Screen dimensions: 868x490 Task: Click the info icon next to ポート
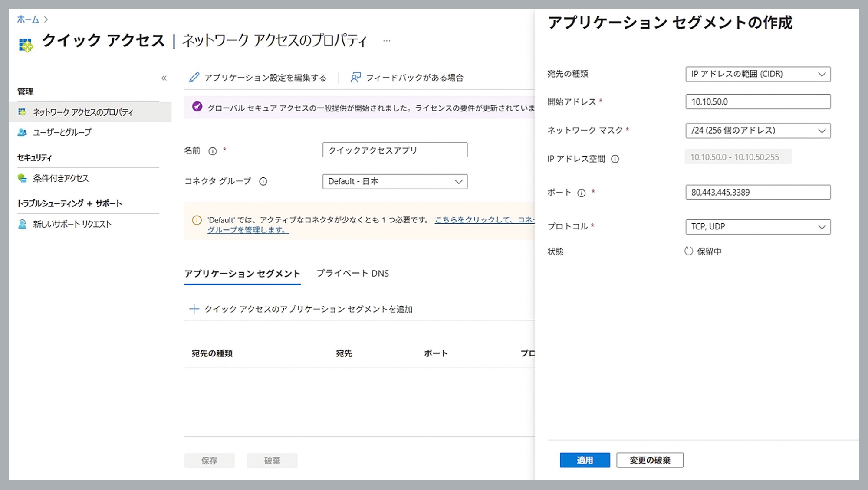581,193
